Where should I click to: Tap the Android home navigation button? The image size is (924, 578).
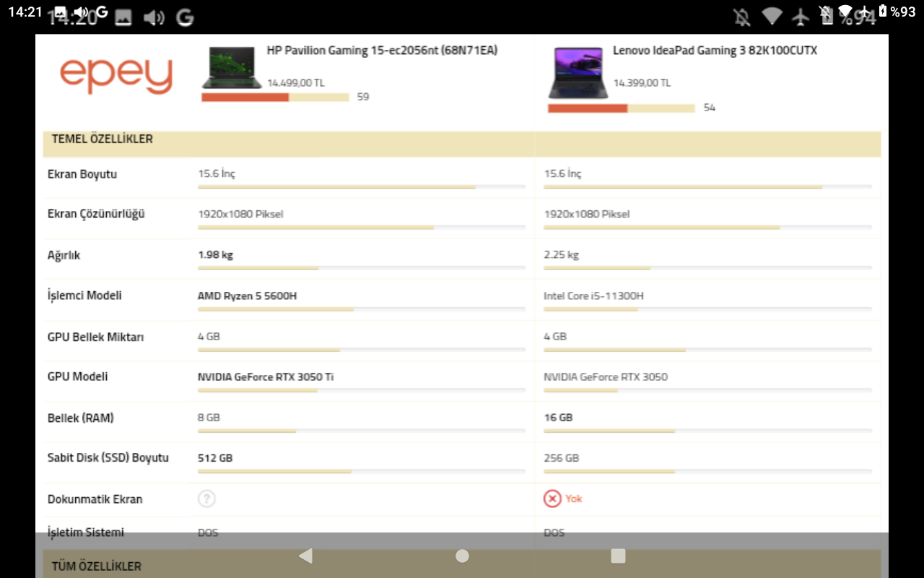pos(462,556)
